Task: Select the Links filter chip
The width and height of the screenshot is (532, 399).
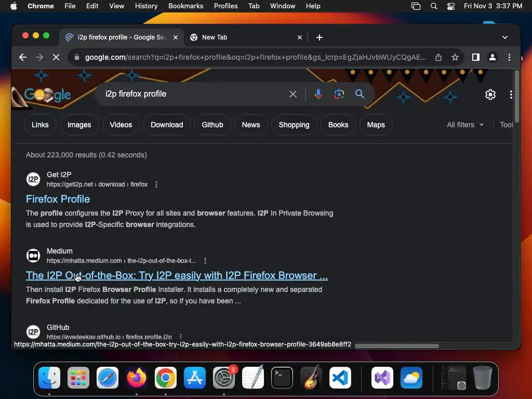Action: 40,125
